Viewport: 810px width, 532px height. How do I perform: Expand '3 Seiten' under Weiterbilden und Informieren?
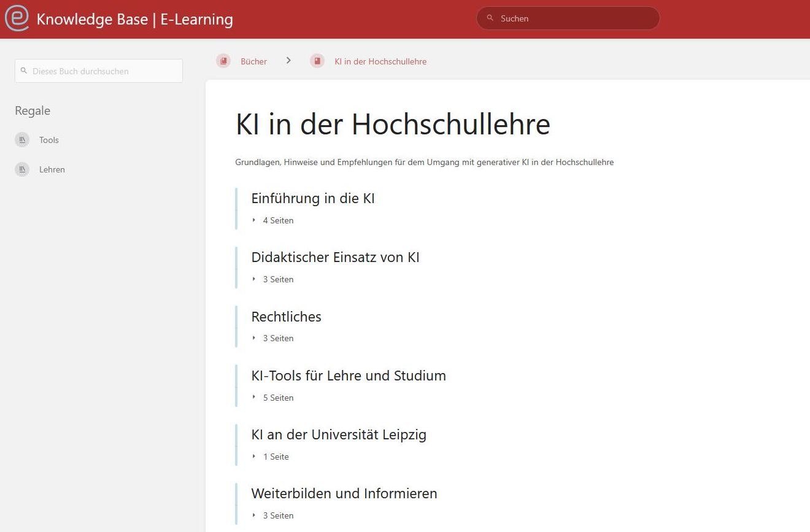click(x=273, y=515)
